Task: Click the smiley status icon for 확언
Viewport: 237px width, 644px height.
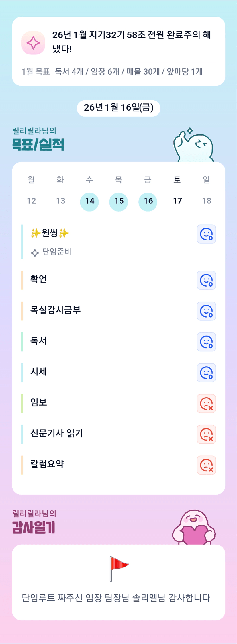Action: pyautogui.click(x=206, y=280)
